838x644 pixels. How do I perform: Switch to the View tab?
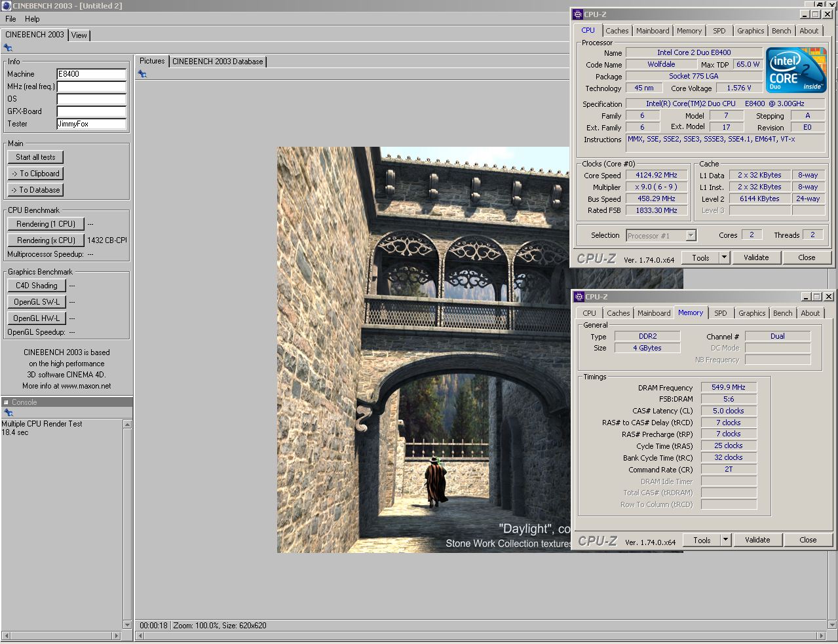coord(79,35)
